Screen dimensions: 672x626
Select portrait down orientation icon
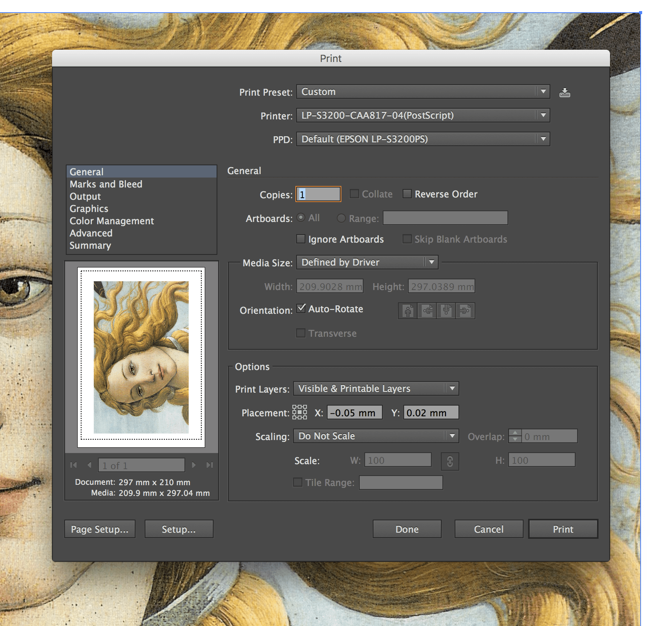[x=446, y=311]
